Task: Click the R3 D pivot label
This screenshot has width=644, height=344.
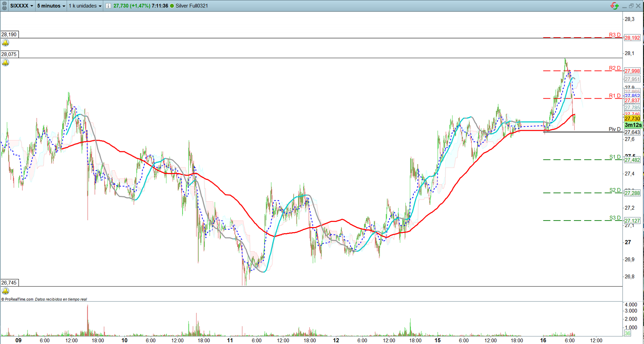Action: point(615,35)
